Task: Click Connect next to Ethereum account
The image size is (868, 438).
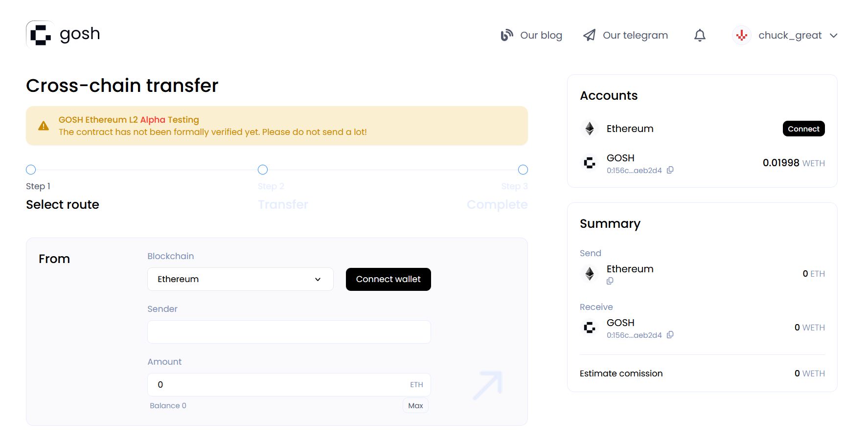Action: tap(803, 129)
